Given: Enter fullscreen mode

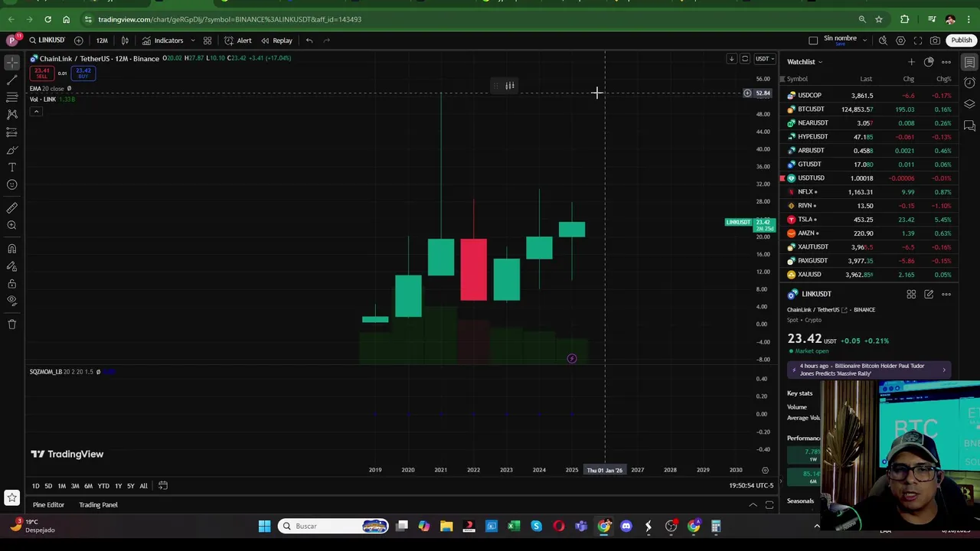Looking at the screenshot, I should pyautogui.click(x=918, y=40).
